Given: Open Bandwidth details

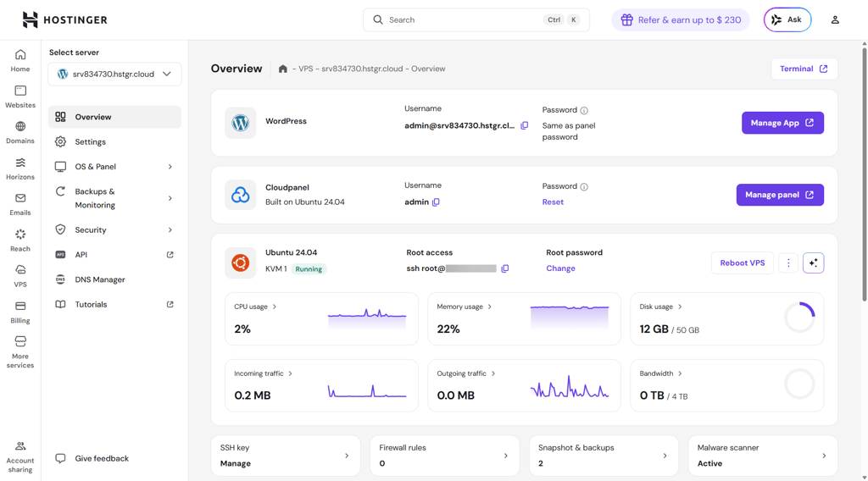Looking at the screenshot, I should click(661, 373).
